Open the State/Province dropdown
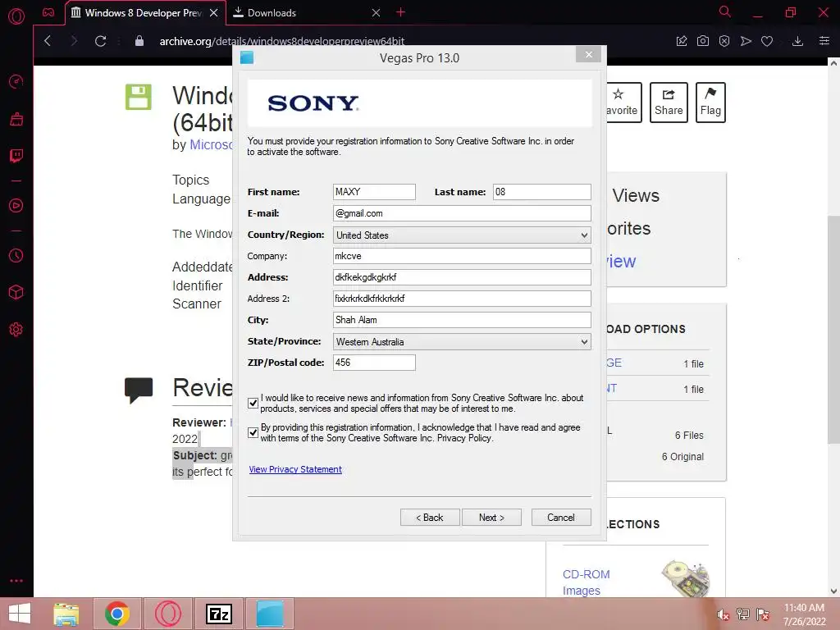840x630 pixels. [x=462, y=341]
